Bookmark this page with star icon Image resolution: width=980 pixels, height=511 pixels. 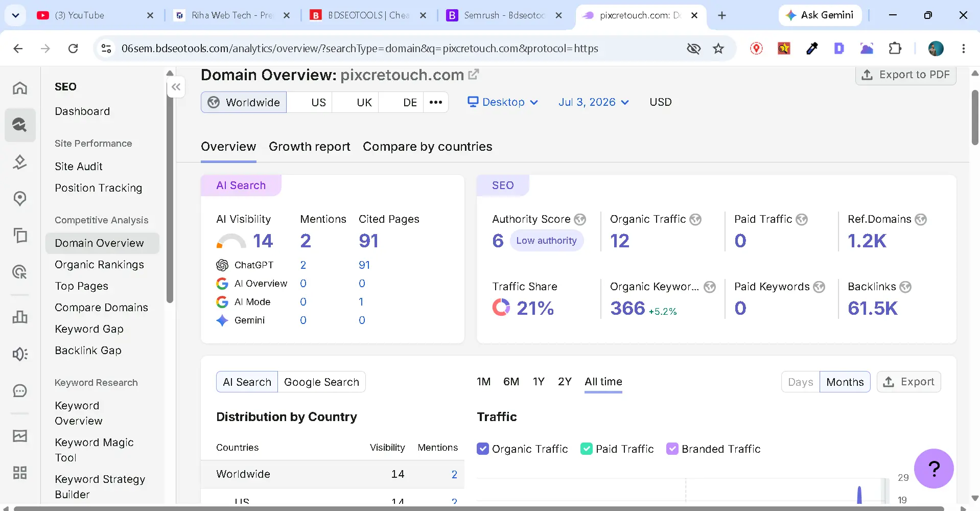(x=718, y=49)
